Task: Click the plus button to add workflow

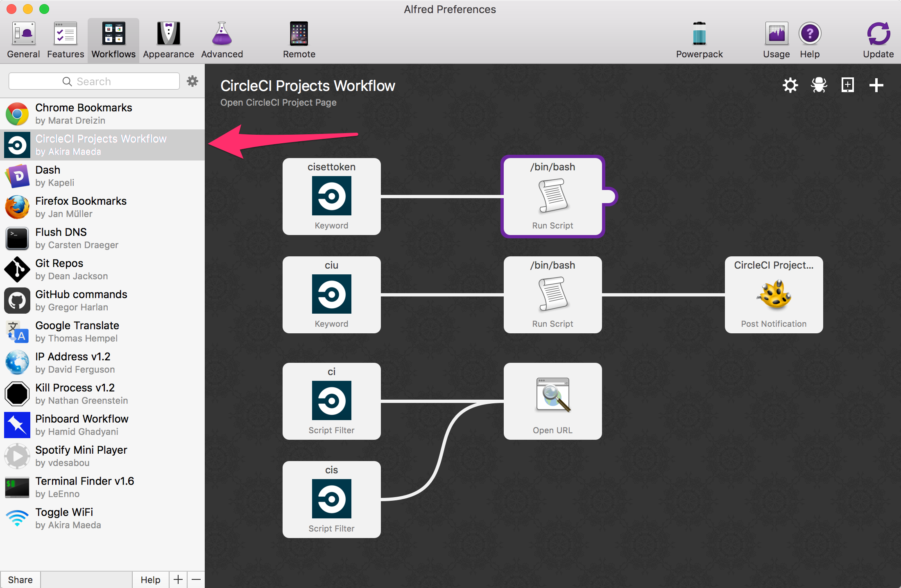Action: point(178,579)
